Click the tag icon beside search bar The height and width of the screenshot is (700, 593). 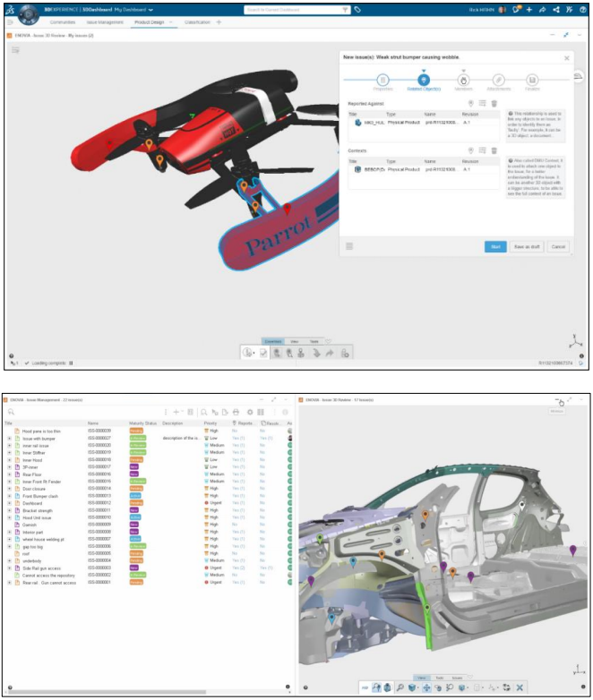tap(357, 9)
